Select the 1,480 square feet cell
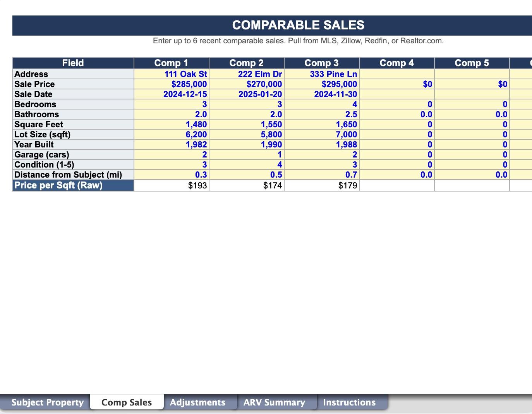The width and height of the screenshot is (532, 414). (172, 124)
